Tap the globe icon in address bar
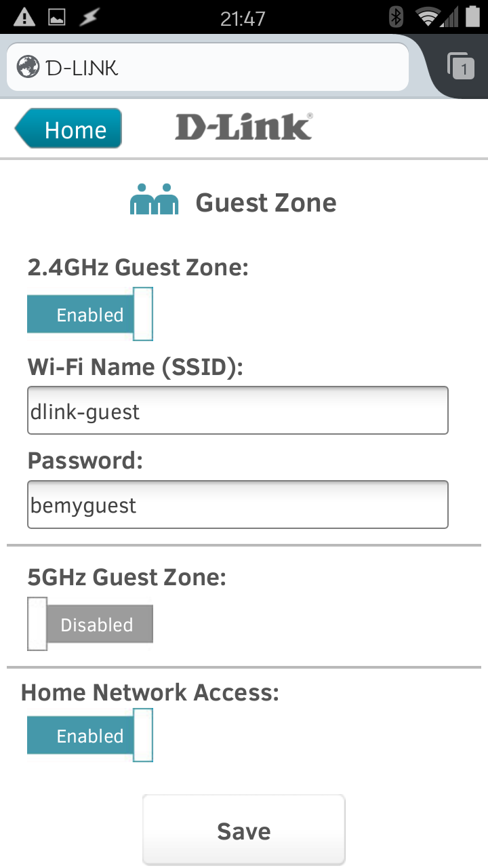Viewport: 488px width, 868px height. click(x=28, y=66)
